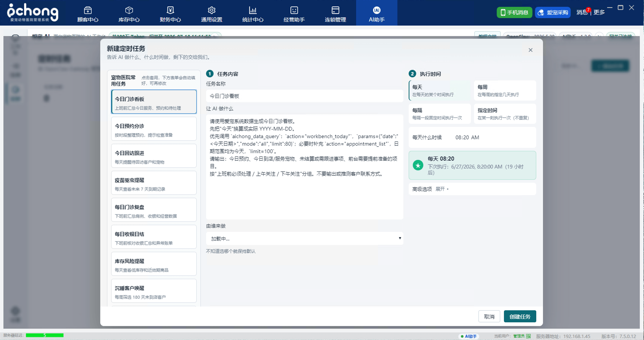Apply the 今日预约分诊 task template
Image resolution: width=644 pixels, height=340 pixels.
click(x=154, y=129)
